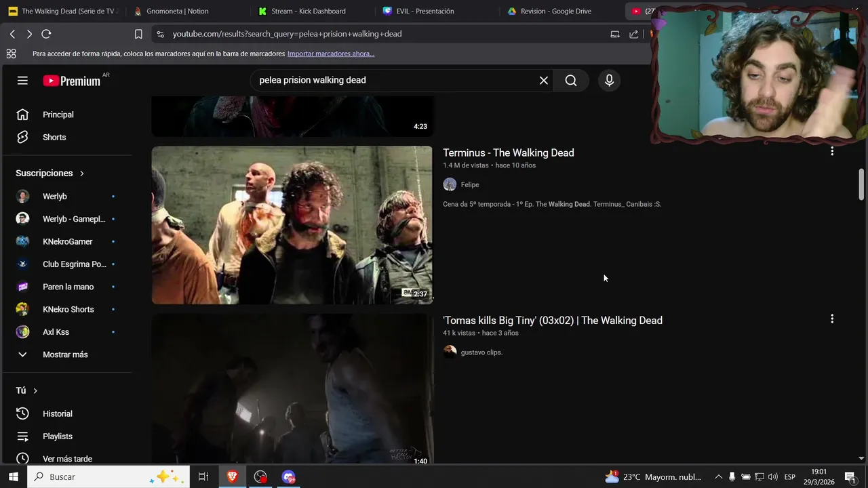This screenshot has height=488, width=868.
Task: Open 'Tomas kills Big Tiny' video title
Action: (553, 320)
